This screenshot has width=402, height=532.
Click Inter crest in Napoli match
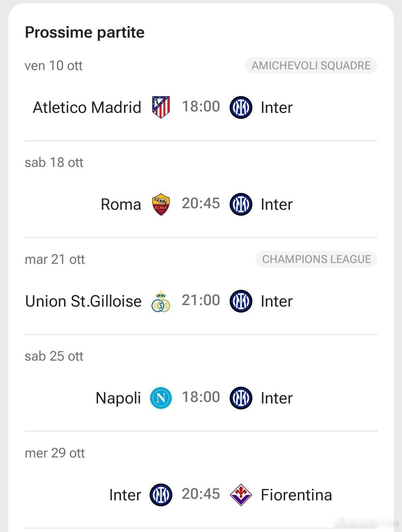pos(241,398)
